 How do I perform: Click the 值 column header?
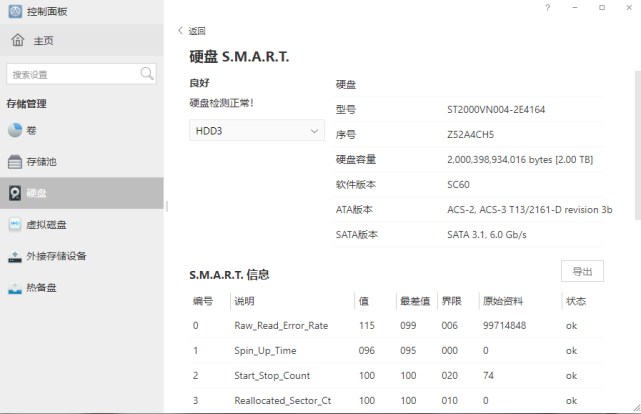[364, 301]
